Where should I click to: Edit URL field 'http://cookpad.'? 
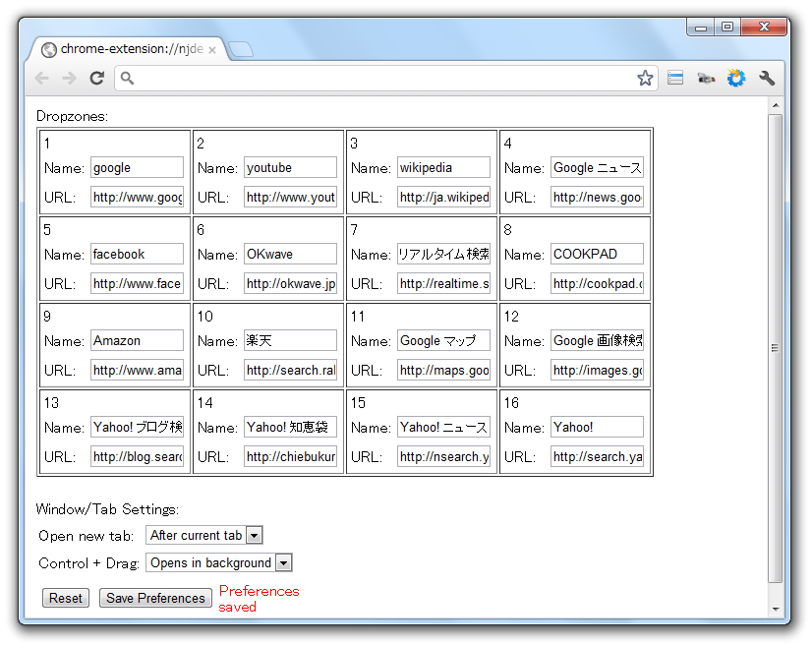click(x=597, y=283)
